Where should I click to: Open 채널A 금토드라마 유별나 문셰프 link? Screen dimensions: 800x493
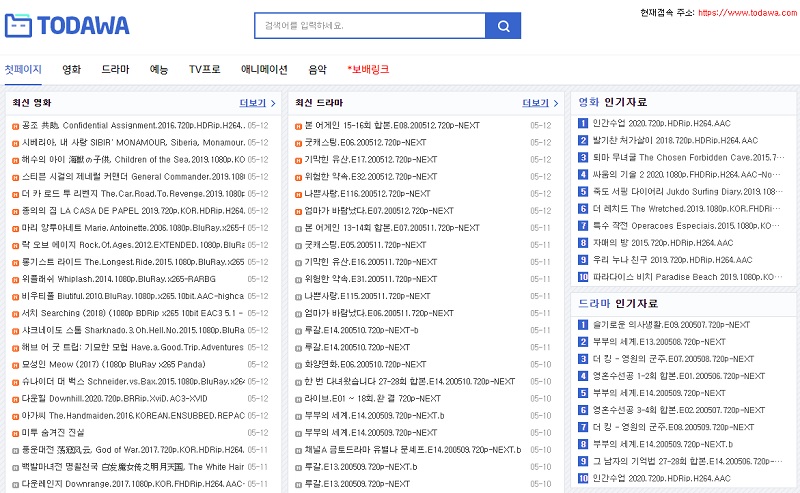(413, 450)
